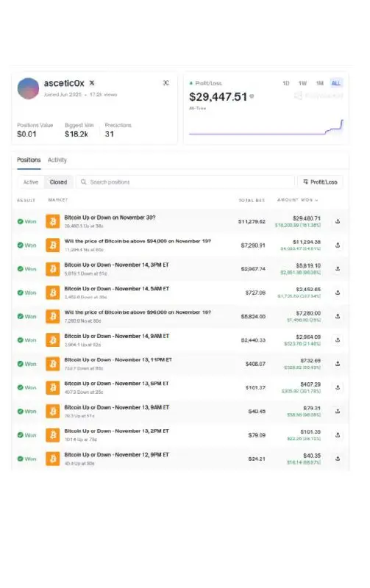Sort by the Amount Won column header
The height and width of the screenshot is (588, 370).
point(298,200)
